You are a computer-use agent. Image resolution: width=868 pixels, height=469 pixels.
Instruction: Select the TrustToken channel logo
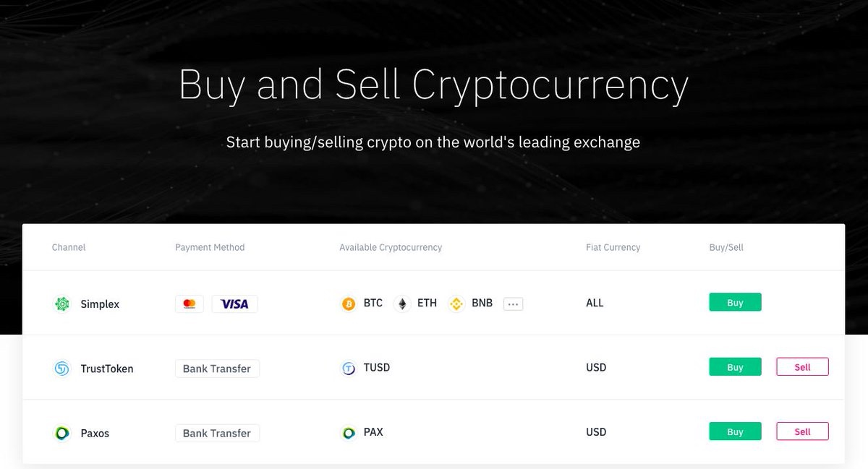(x=63, y=369)
